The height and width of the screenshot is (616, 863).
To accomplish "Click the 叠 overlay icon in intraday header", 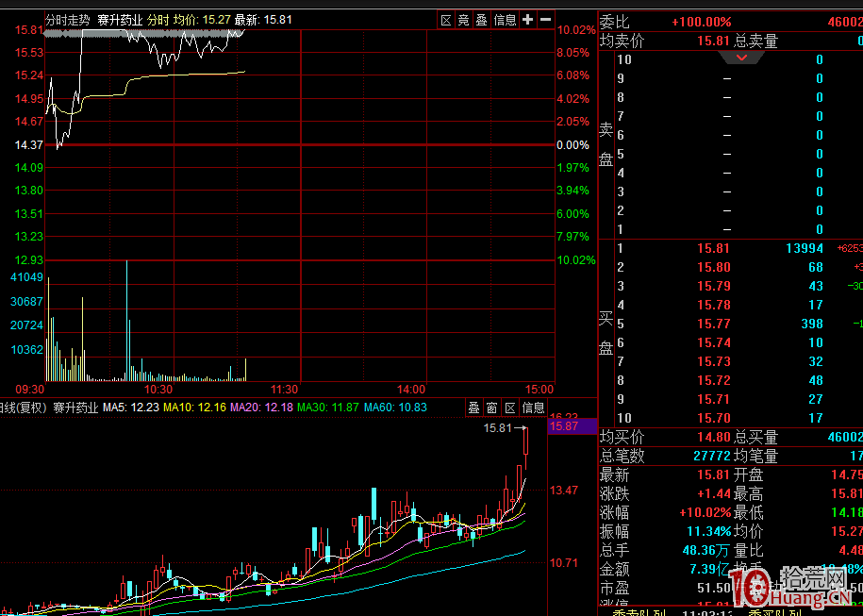I will 481,20.
